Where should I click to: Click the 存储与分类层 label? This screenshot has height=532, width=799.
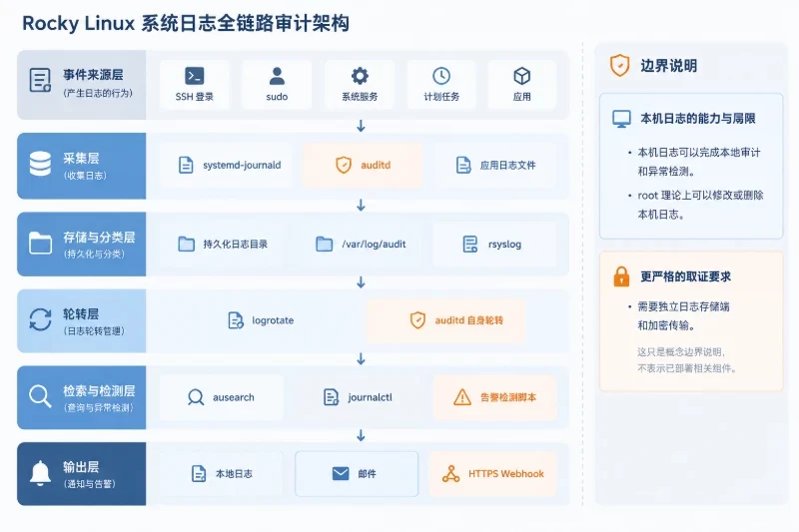99,238
